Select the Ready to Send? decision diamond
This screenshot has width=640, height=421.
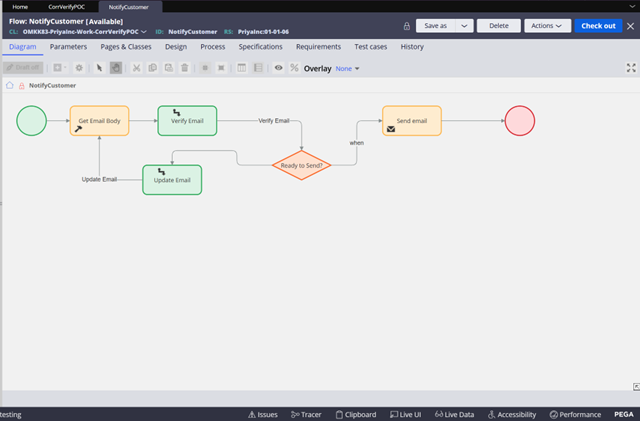tap(302, 165)
